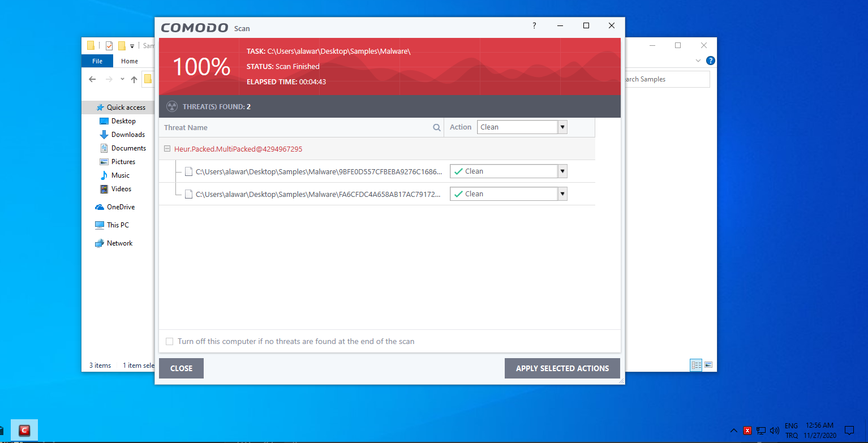Click the CLOSE button in Comodo scan
Image resolution: width=868 pixels, height=443 pixels.
point(181,368)
